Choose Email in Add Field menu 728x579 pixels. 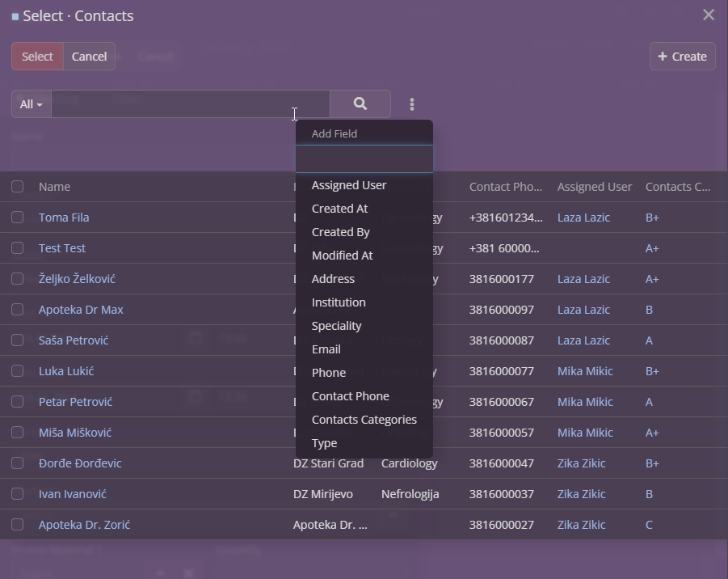pos(364,349)
